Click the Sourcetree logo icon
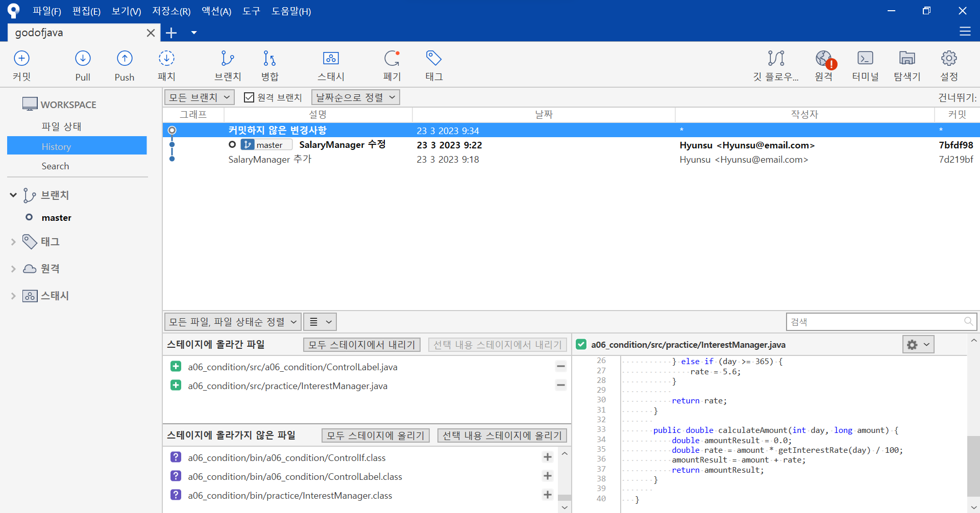The image size is (980, 513). tap(14, 11)
